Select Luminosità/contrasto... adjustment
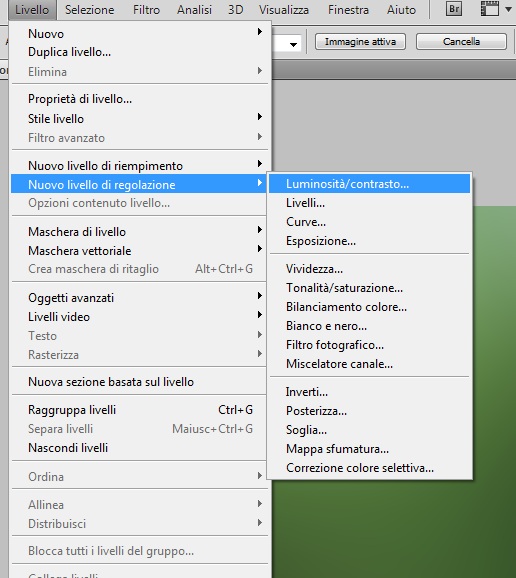This screenshot has width=516, height=578. tap(369, 184)
